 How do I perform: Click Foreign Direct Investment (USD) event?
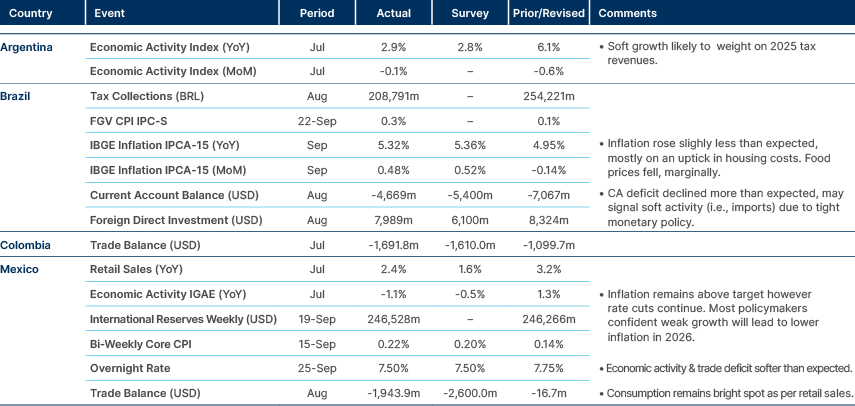(170, 219)
